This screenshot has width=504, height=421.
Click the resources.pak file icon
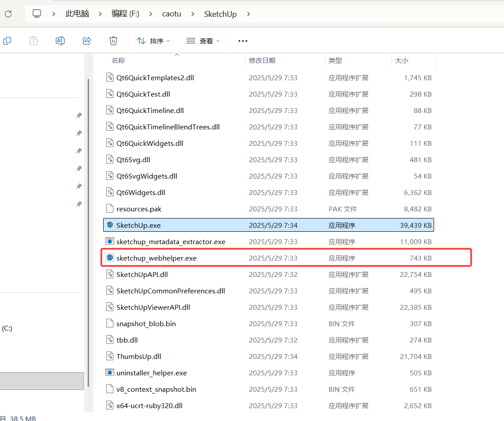[x=110, y=208]
